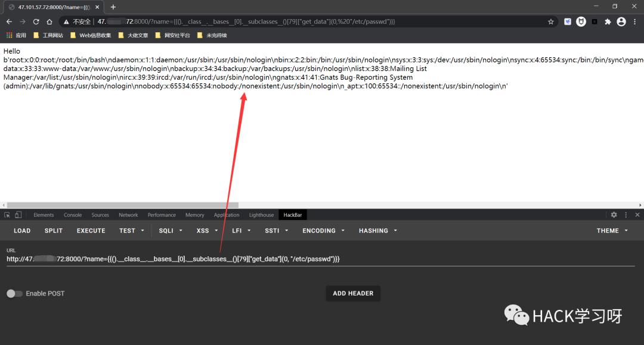Expand the ENCODING dropdown
Viewport: 644px width, 345px height.
[x=323, y=231]
